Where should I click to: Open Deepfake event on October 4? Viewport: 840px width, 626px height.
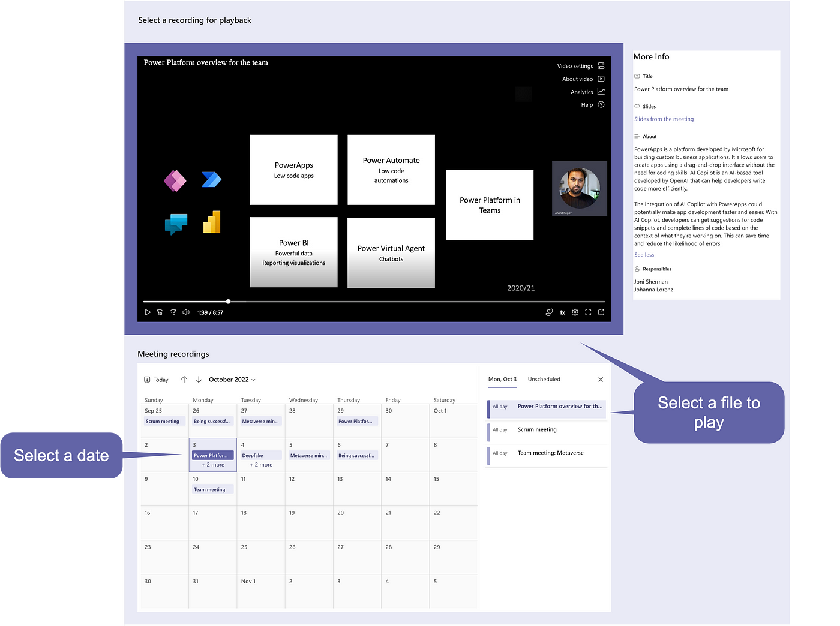(261, 456)
